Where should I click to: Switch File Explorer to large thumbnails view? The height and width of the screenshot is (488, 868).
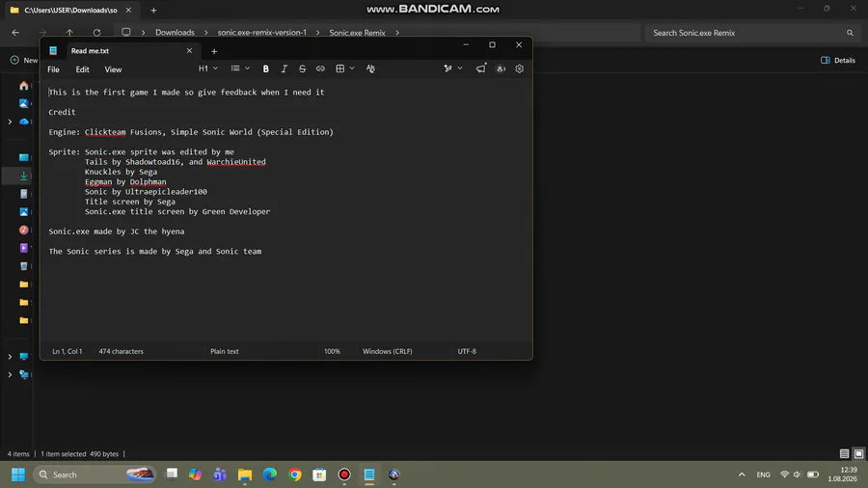858,453
